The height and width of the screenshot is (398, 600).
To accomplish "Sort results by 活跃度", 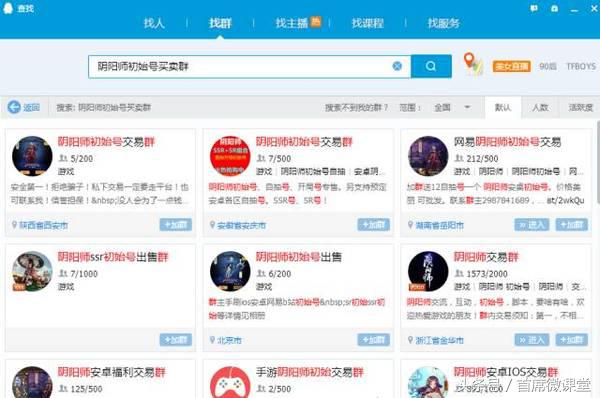I will point(580,108).
